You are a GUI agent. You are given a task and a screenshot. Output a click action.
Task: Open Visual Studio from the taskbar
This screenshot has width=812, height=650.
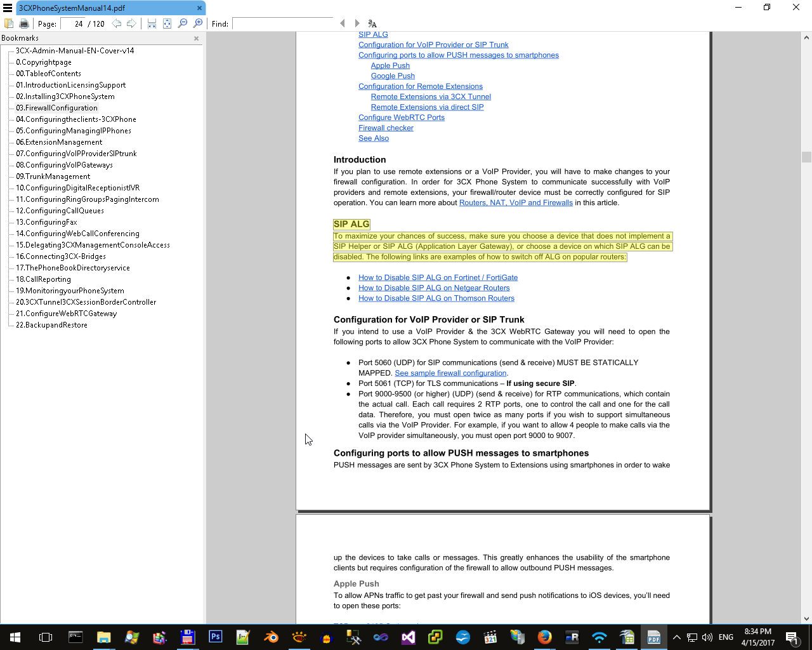(408, 637)
